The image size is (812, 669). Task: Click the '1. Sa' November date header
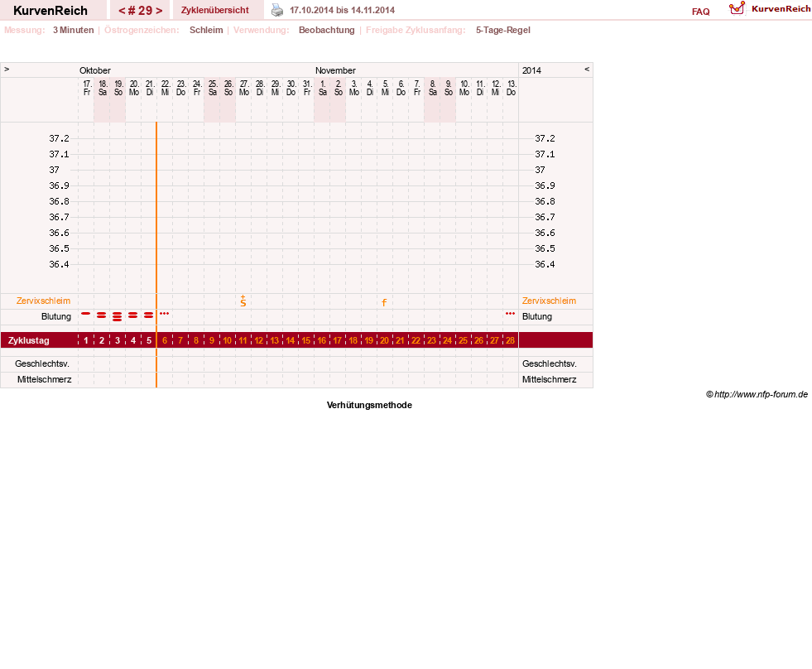tap(323, 88)
